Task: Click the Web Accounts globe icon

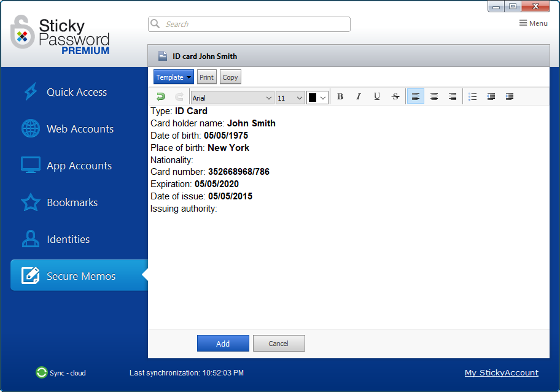Action: tap(31, 128)
